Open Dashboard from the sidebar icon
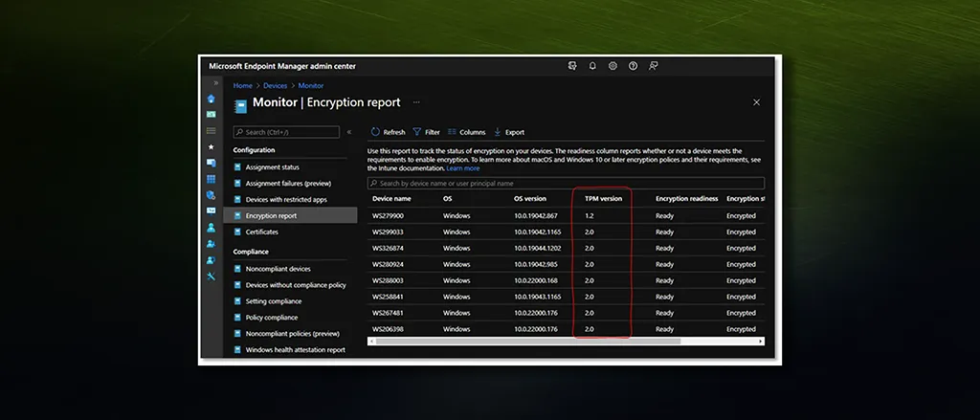 click(212, 115)
